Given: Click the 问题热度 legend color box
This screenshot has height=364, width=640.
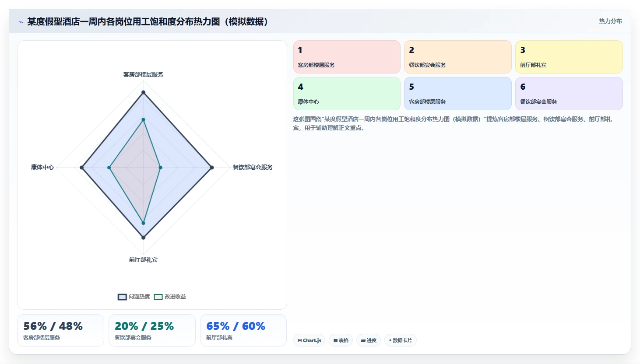Looking at the screenshot, I should point(122,297).
